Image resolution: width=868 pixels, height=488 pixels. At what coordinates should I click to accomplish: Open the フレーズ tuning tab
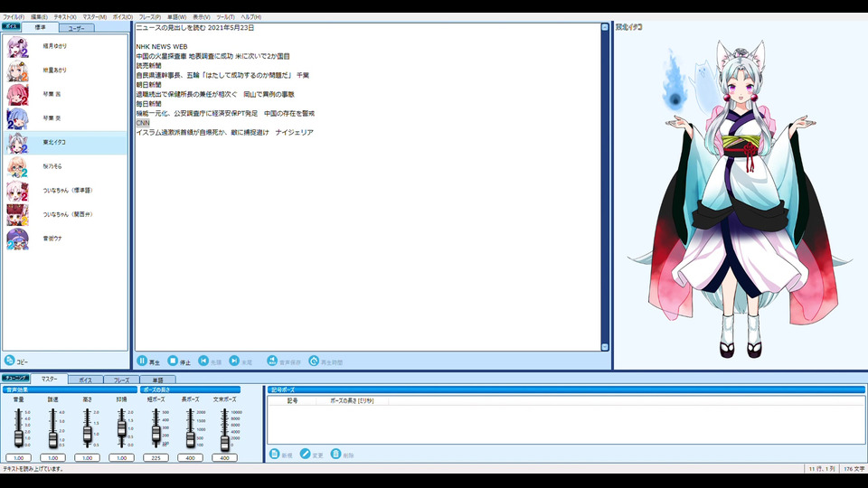tap(121, 380)
